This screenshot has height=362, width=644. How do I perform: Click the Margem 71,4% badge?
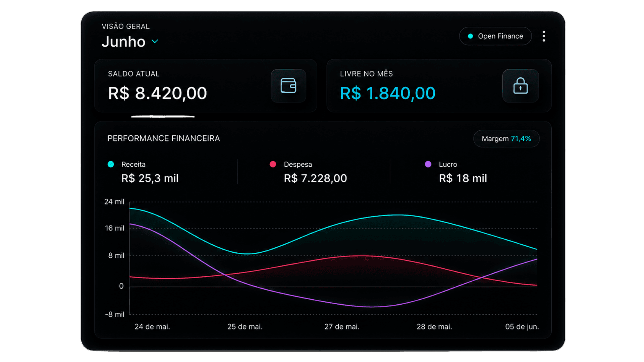[506, 139]
